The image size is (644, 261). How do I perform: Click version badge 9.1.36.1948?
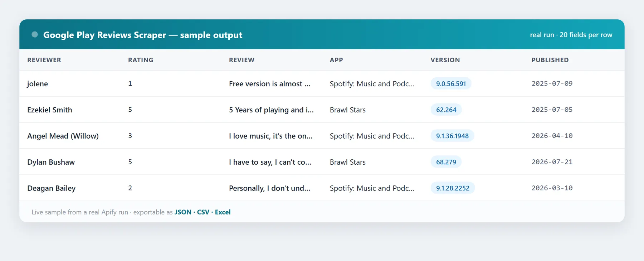pyautogui.click(x=452, y=136)
